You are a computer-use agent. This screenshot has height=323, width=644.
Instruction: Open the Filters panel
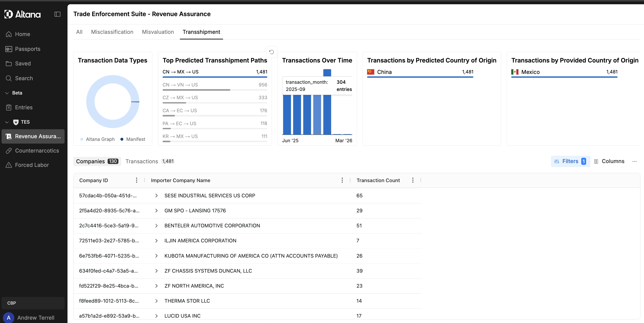pos(570,161)
